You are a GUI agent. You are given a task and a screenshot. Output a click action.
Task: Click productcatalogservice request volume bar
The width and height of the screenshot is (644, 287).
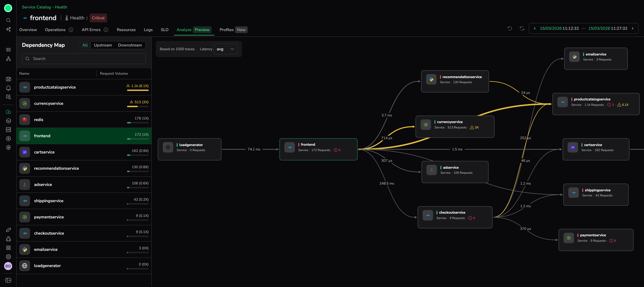pos(138,90)
